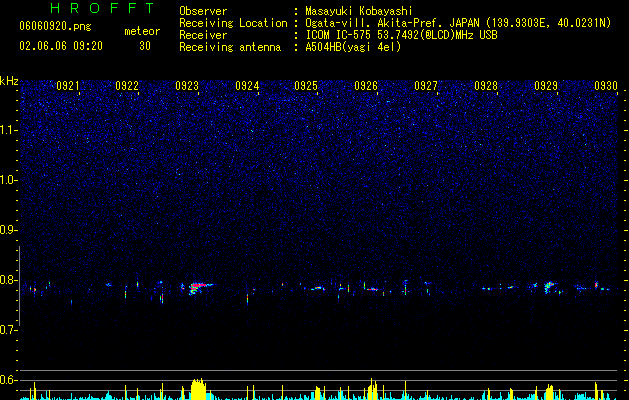Click the widest yellow power peak near 0923
Image resolution: width=629 pixels, height=400 pixels.
tap(198, 389)
